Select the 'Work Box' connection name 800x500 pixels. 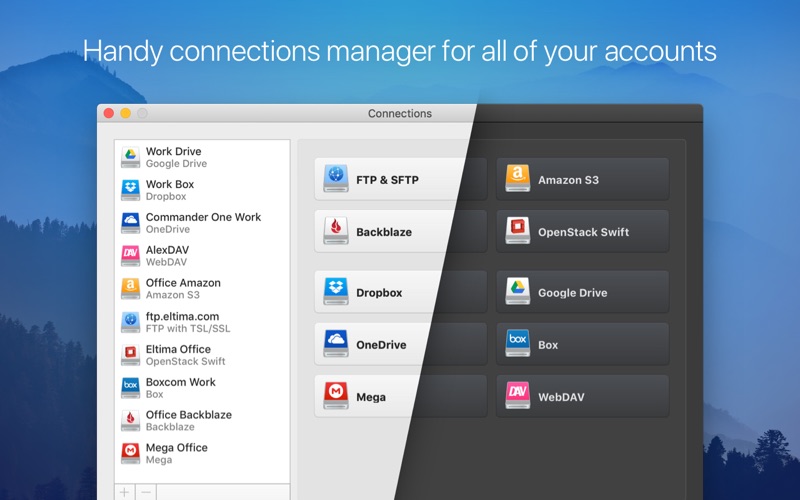(170, 184)
